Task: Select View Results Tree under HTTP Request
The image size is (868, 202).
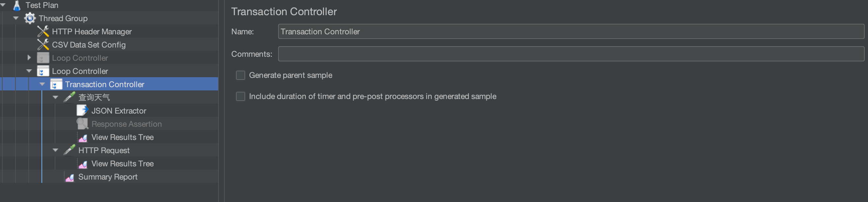Action: 122,164
